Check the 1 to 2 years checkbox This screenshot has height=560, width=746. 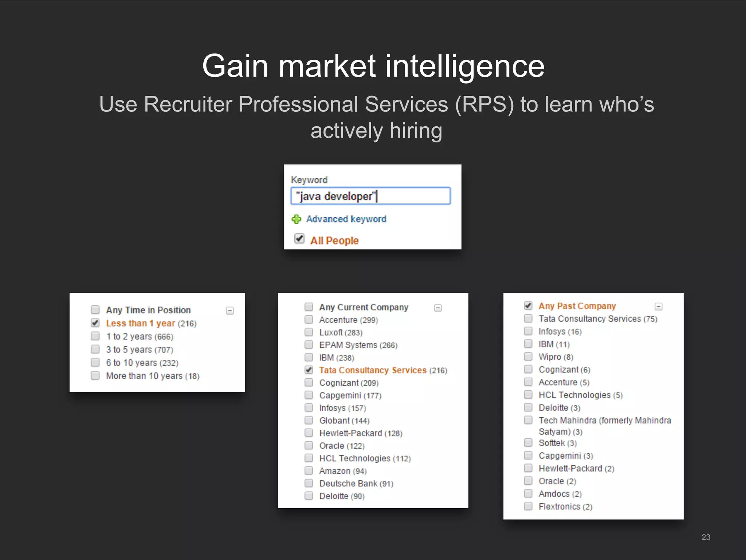tap(95, 336)
